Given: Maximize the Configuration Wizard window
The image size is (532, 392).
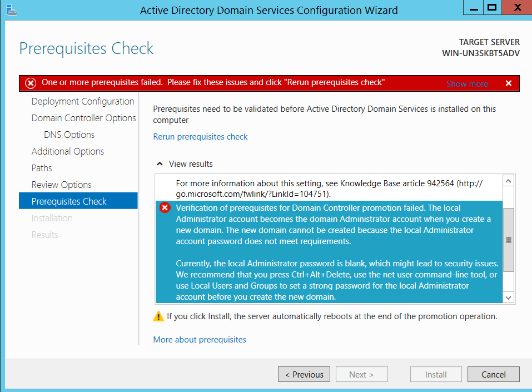Looking at the screenshot, I should [492, 7].
